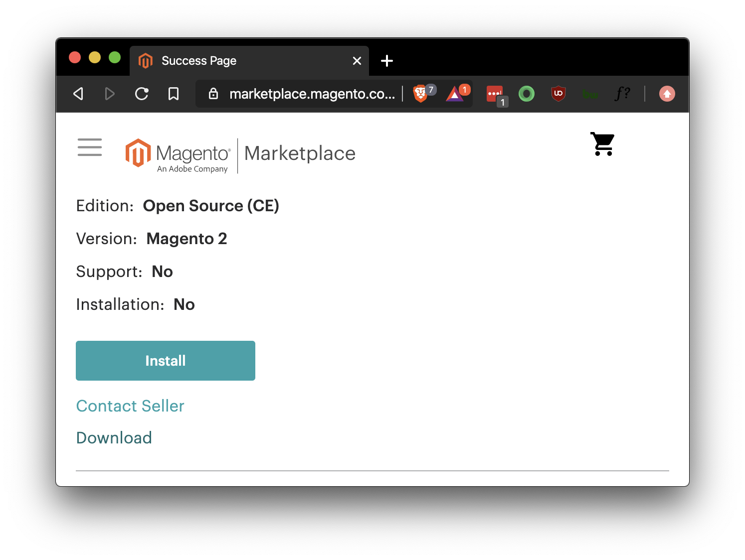Click the f? extension icon

coord(622,93)
